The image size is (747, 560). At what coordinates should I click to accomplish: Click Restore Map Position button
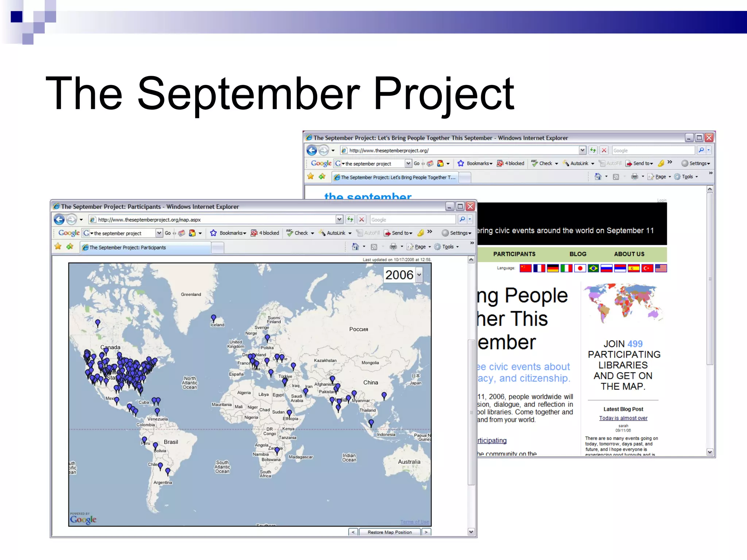tap(390, 532)
